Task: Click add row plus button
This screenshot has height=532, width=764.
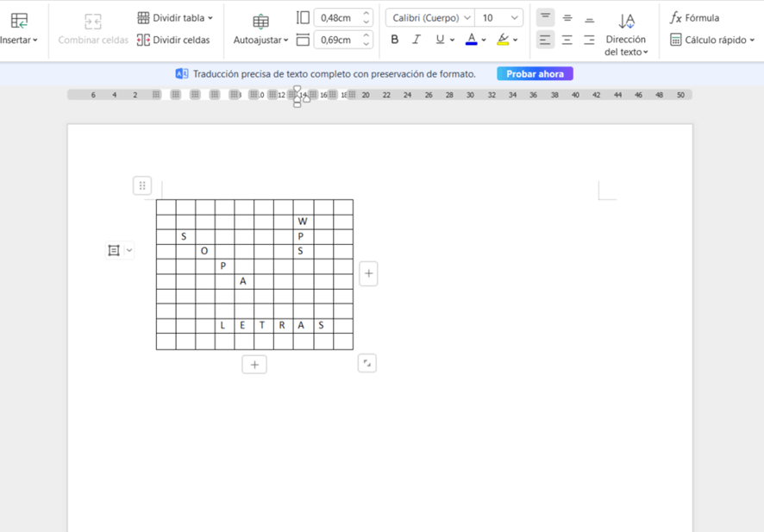Action: (254, 365)
